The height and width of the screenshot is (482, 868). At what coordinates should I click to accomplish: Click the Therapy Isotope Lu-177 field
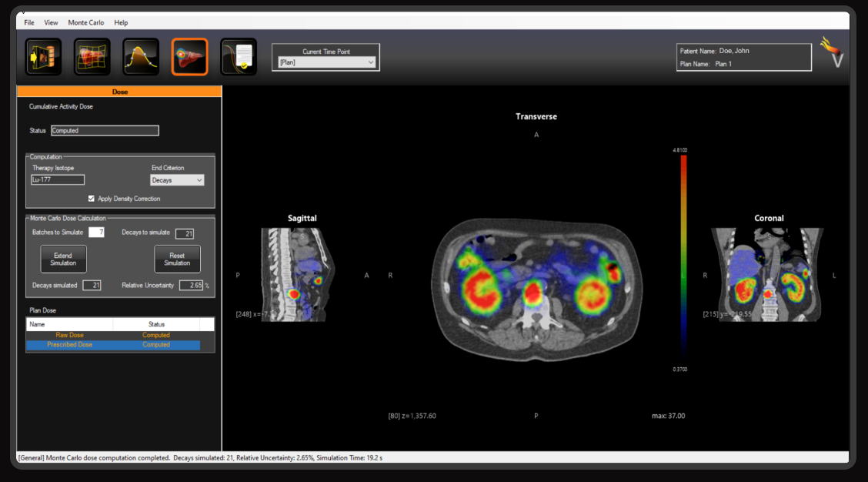[x=58, y=179]
